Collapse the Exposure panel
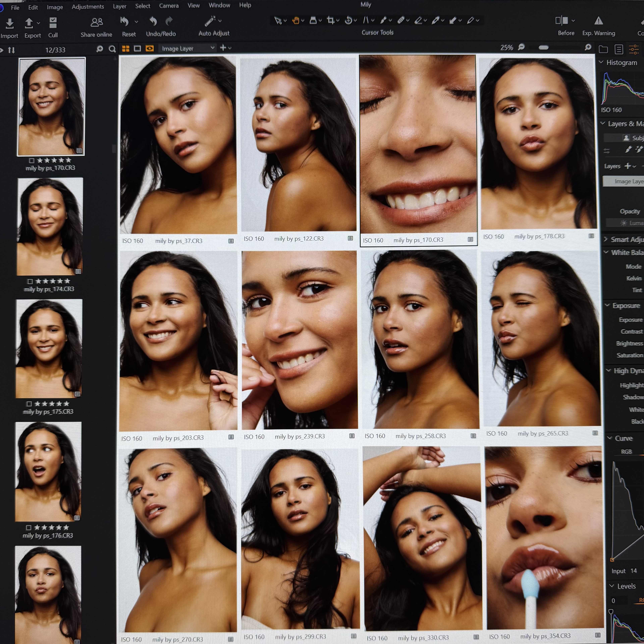This screenshot has height=644, width=644. coord(607,305)
